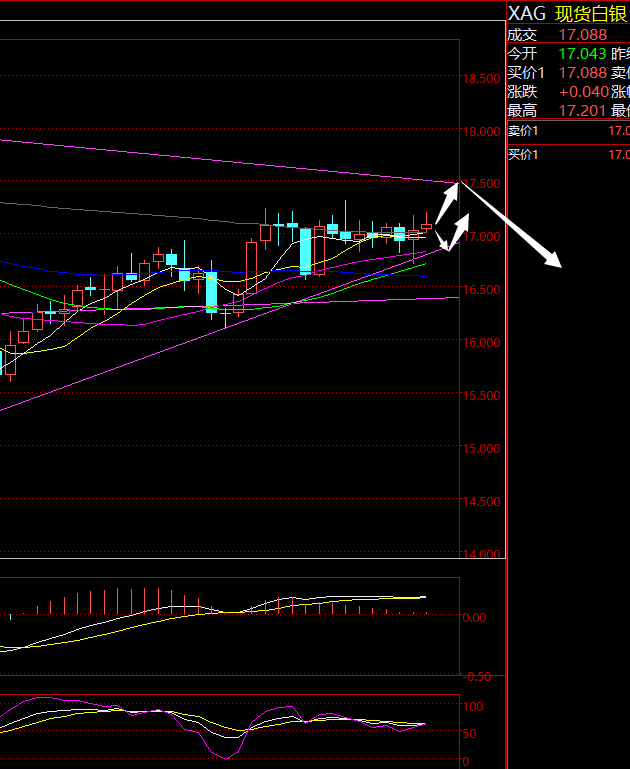Click the 18.500 price axis label
The width and height of the screenshot is (630, 769).
coord(481,79)
